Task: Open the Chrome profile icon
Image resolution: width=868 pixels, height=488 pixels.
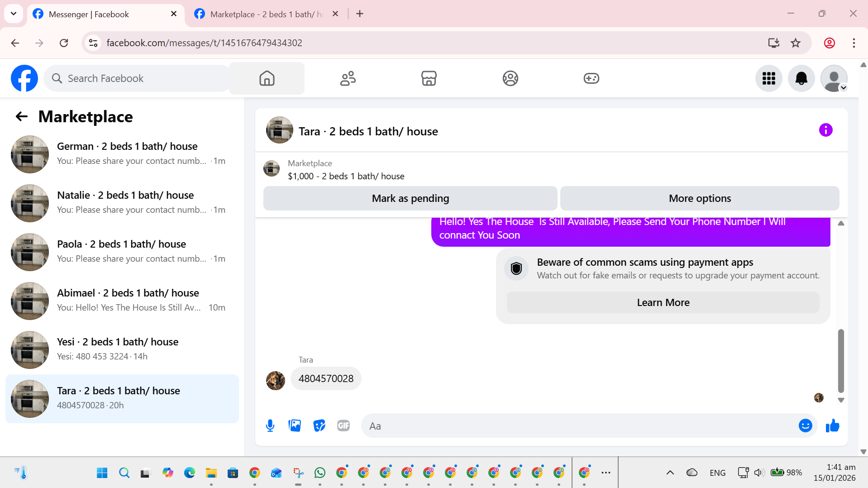Action: (x=830, y=43)
